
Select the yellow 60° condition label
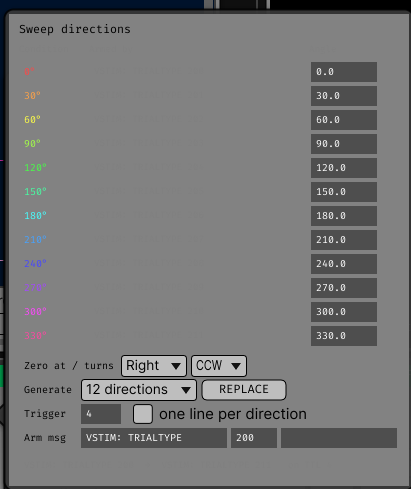pos(32,120)
